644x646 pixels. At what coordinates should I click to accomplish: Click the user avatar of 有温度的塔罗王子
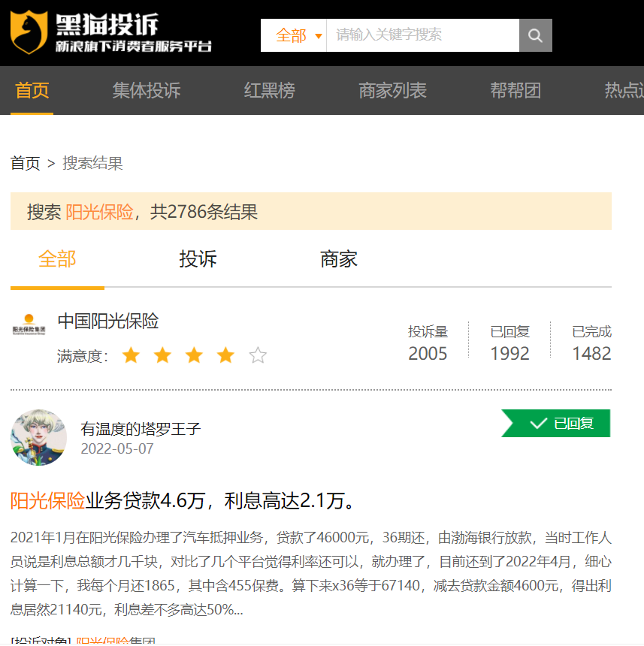pyautogui.click(x=39, y=437)
